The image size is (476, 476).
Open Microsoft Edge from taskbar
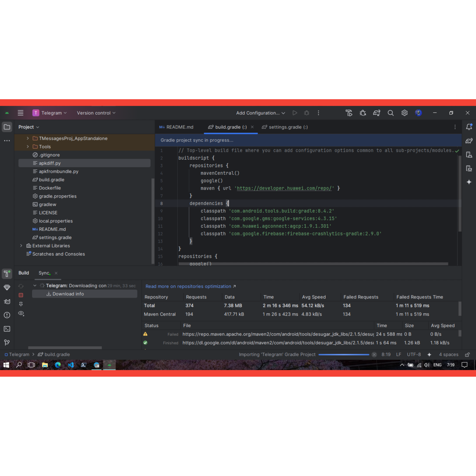[58, 365]
